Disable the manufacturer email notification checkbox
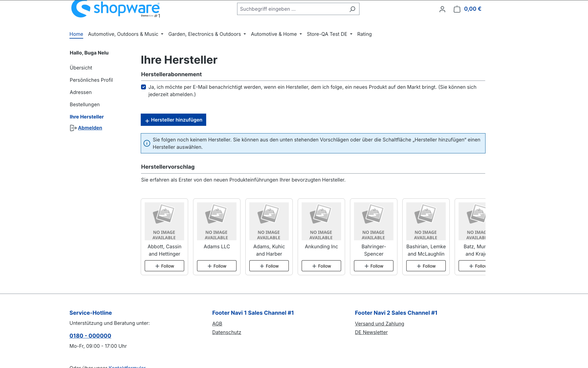This screenshot has height=368, width=588. pos(143,87)
